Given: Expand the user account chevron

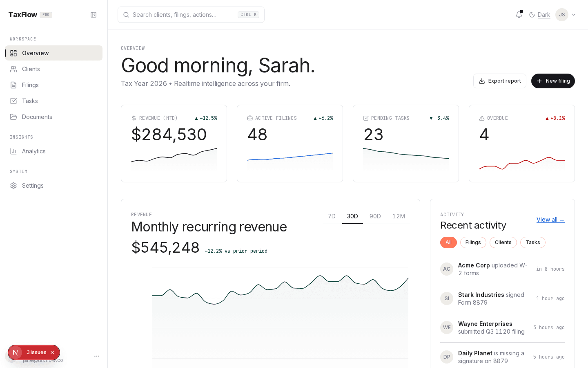Looking at the screenshot, I should pyautogui.click(x=574, y=15).
